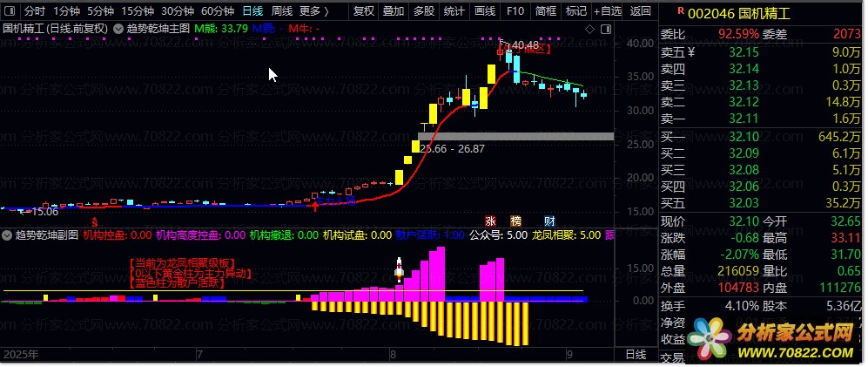Select the 买一 32.10 bid row
The image size is (868, 367).
762,137
